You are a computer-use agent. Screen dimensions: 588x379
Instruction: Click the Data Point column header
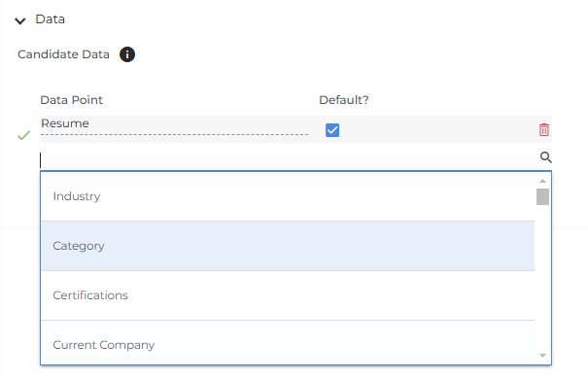71,100
